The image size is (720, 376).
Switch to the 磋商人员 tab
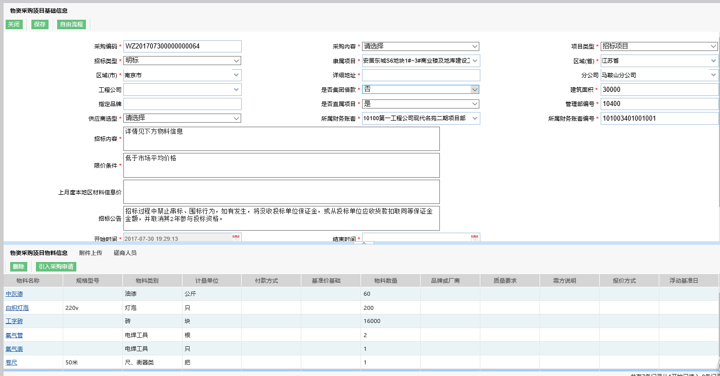coord(125,253)
